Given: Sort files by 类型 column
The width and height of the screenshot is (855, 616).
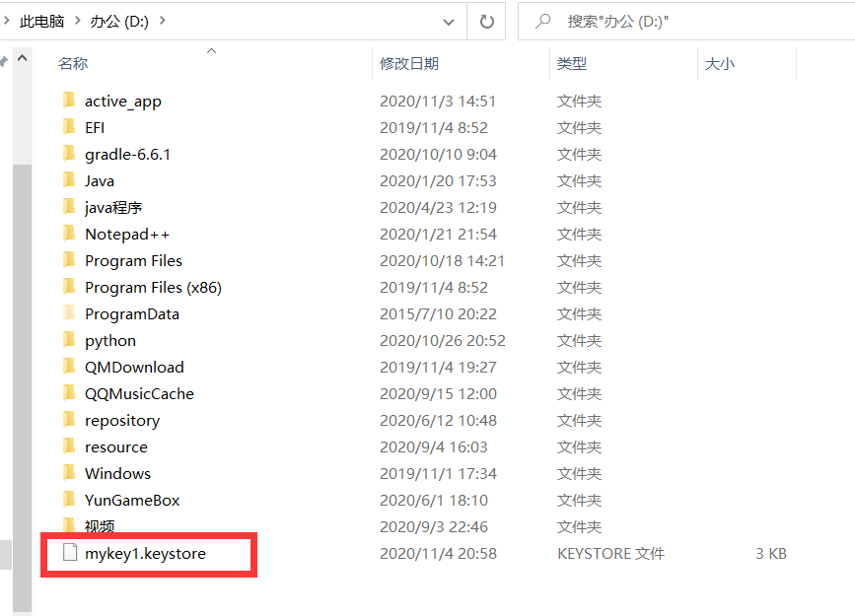Looking at the screenshot, I should click(571, 64).
